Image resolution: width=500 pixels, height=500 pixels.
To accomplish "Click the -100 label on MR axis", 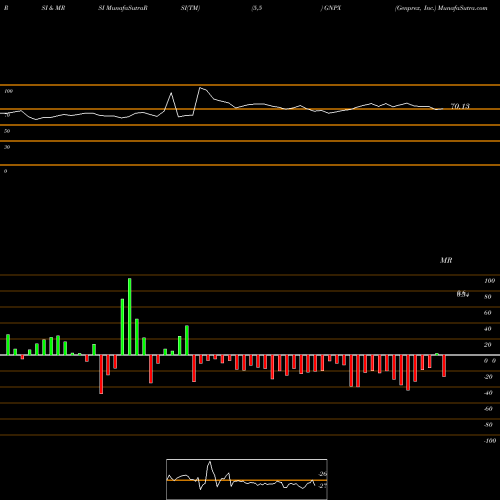I will tap(489, 441).
